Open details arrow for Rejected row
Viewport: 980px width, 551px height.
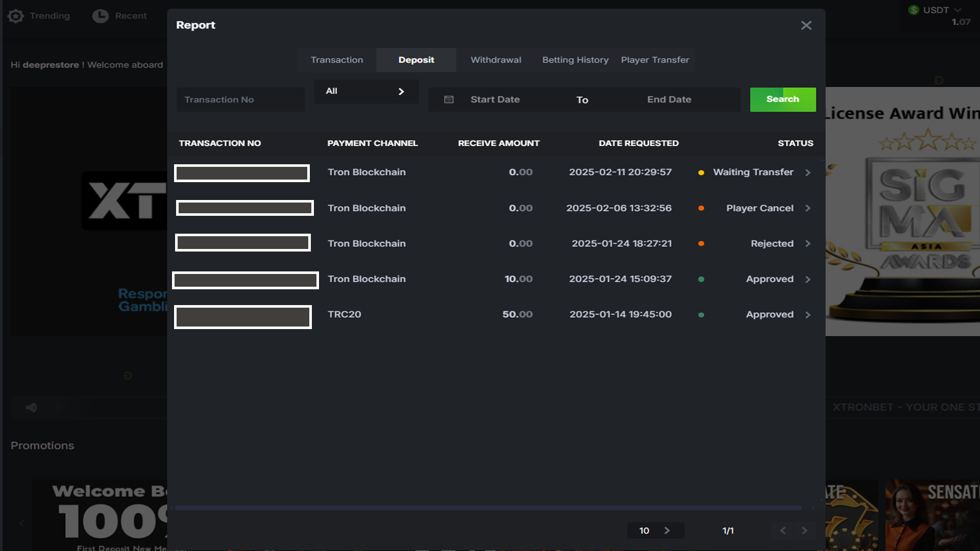808,243
